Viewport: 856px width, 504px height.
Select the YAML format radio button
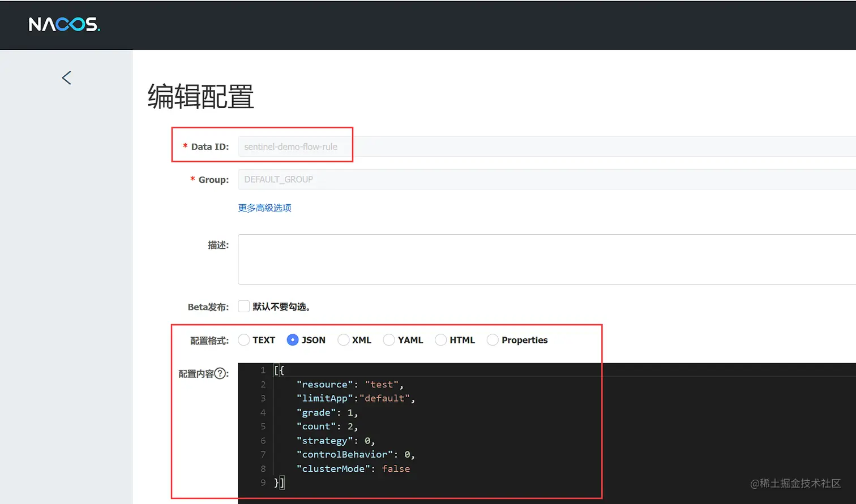(x=389, y=340)
